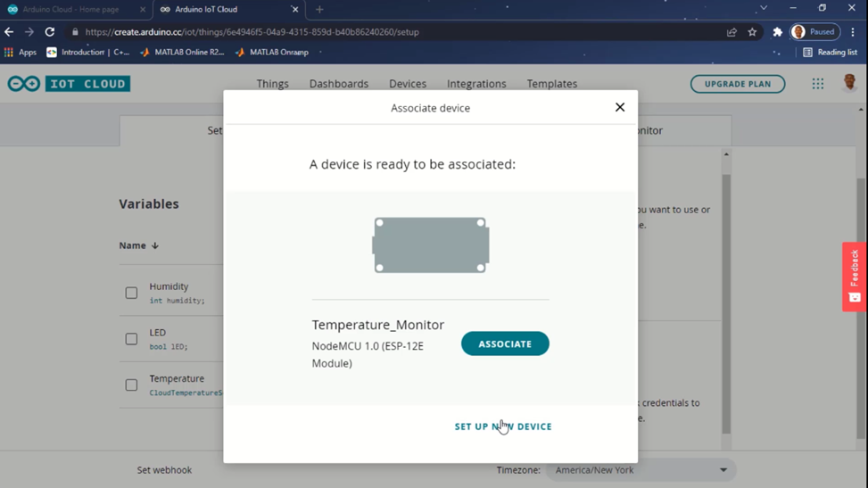Click the Temperature_Monitor device name
The height and width of the screenshot is (488, 868).
[x=377, y=325]
